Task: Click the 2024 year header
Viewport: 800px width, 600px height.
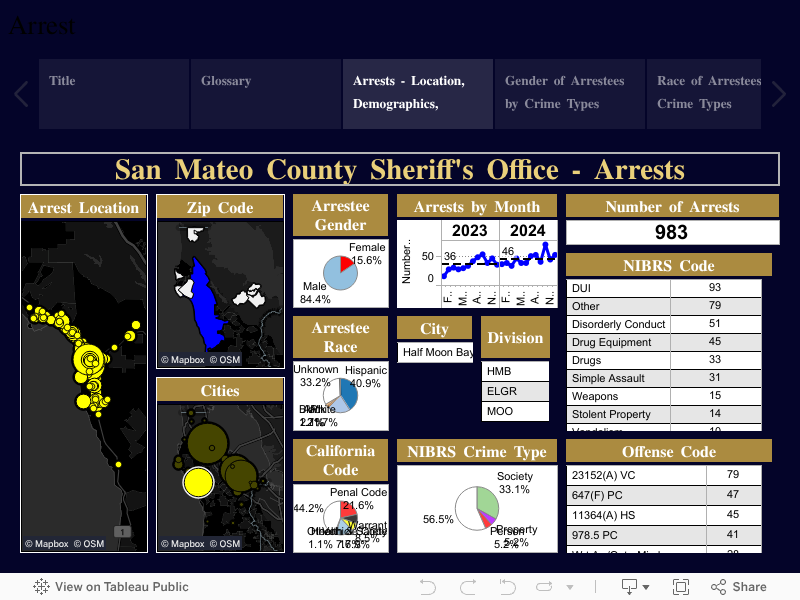Action: pyautogui.click(x=528, y=231)
